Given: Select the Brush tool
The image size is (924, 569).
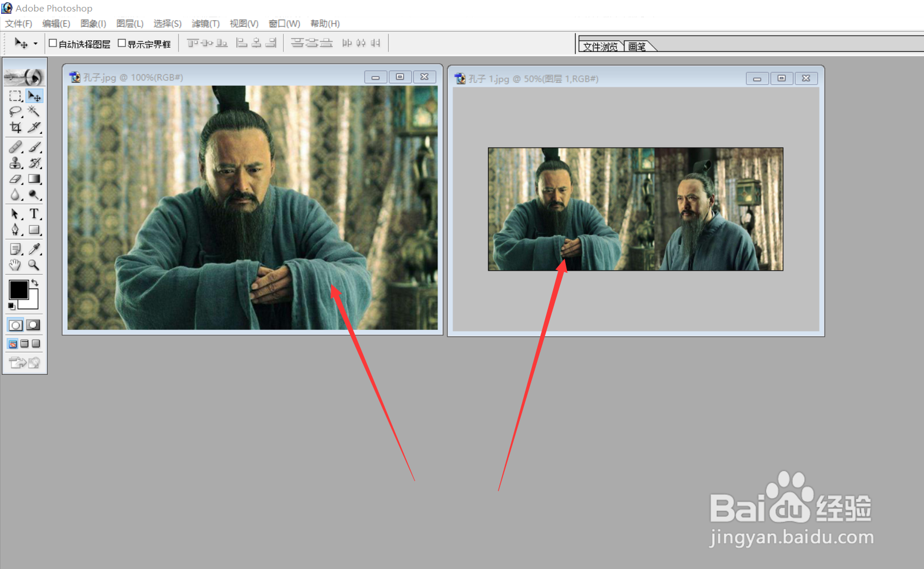Looking at the screenshot, I should click(x=34, y=147).
